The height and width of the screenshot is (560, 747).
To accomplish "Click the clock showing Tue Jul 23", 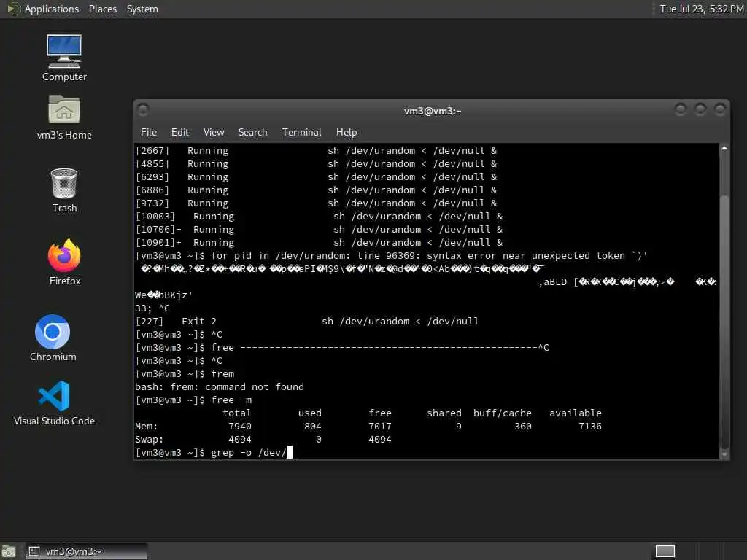I will [x=701, y=9].
